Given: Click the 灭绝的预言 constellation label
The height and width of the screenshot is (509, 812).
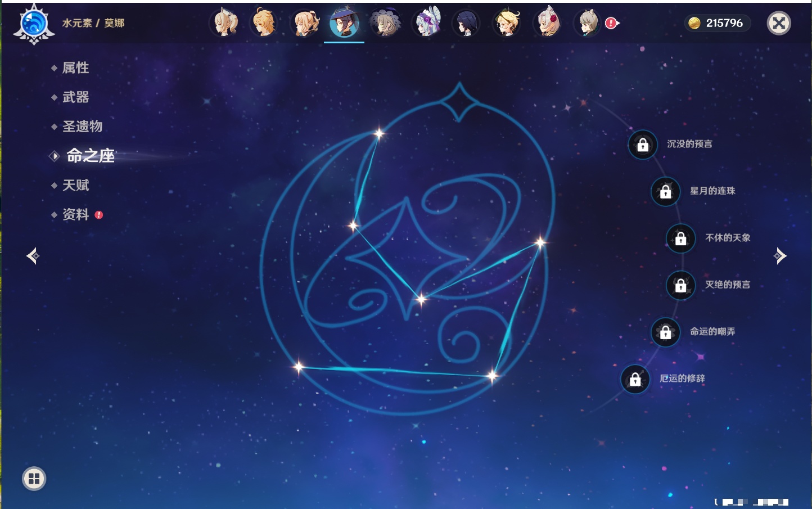Looking at the screenshot, I should pos(728,285).
